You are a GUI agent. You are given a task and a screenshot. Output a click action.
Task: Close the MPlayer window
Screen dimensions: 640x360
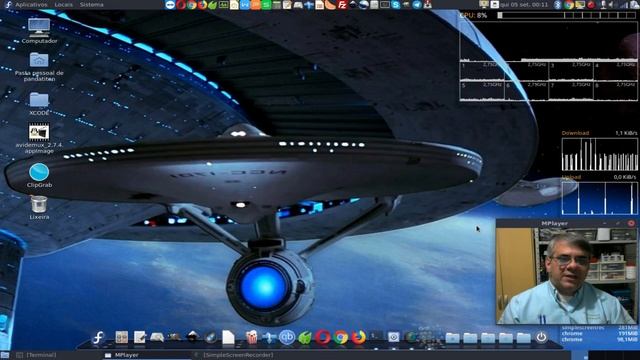pos(631,223)
